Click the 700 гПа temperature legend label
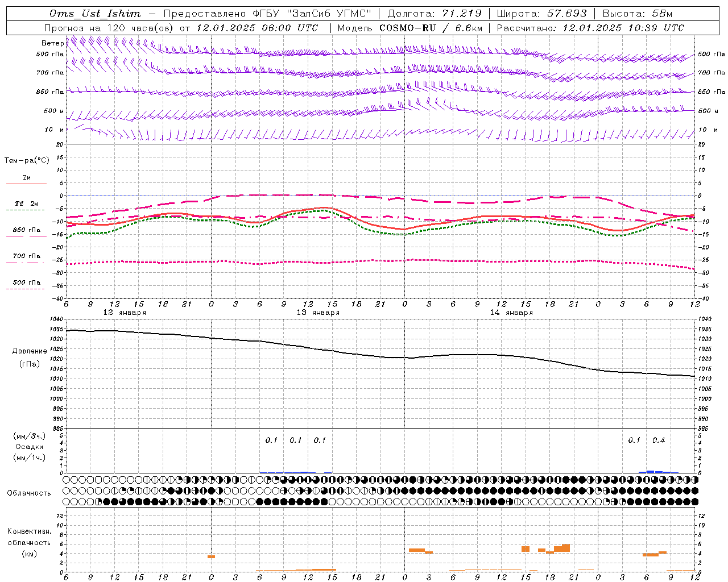 pyautogui.click(x=26, y=256)
